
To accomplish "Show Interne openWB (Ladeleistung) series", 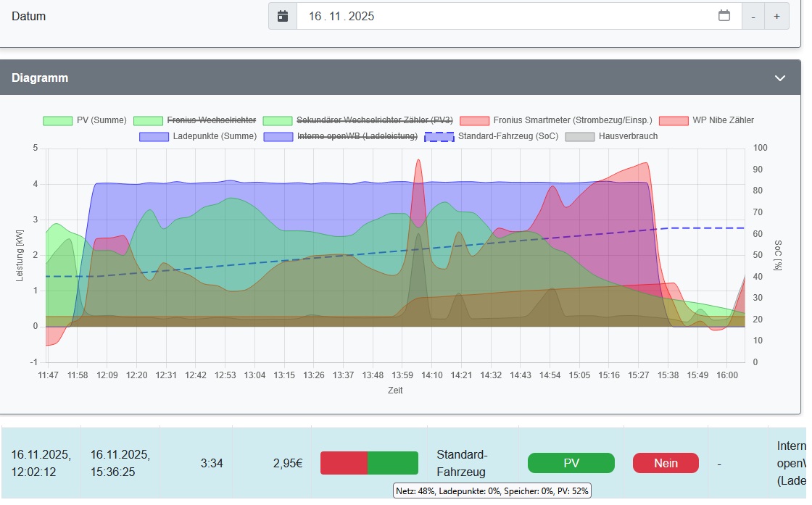I will [340, 136].
